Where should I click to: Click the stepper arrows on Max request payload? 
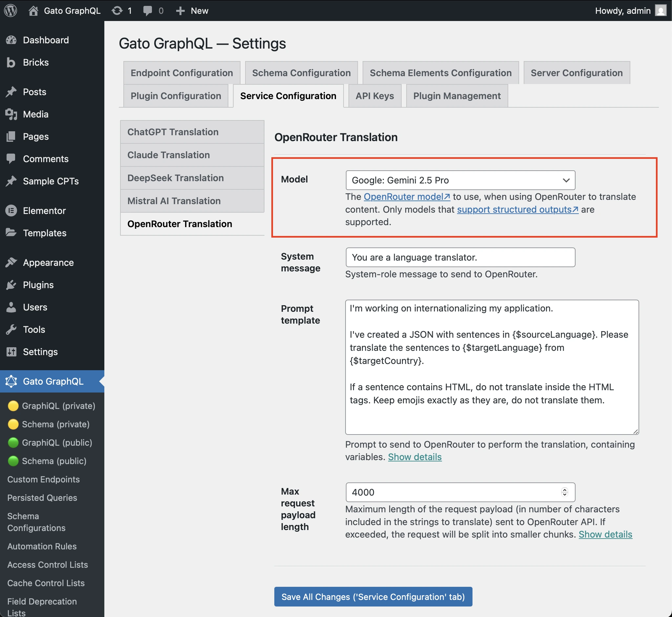(564, 492)
